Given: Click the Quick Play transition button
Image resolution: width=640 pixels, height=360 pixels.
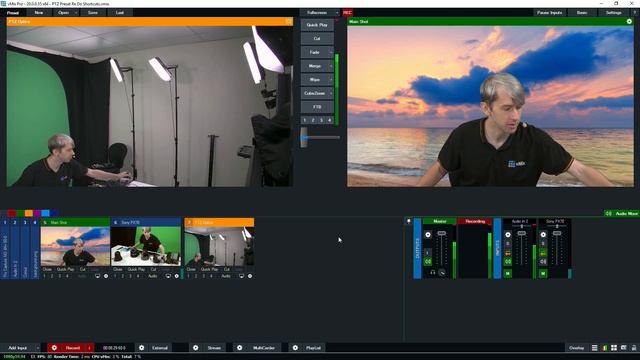Looking at the screenshot, I should point(317,25).
